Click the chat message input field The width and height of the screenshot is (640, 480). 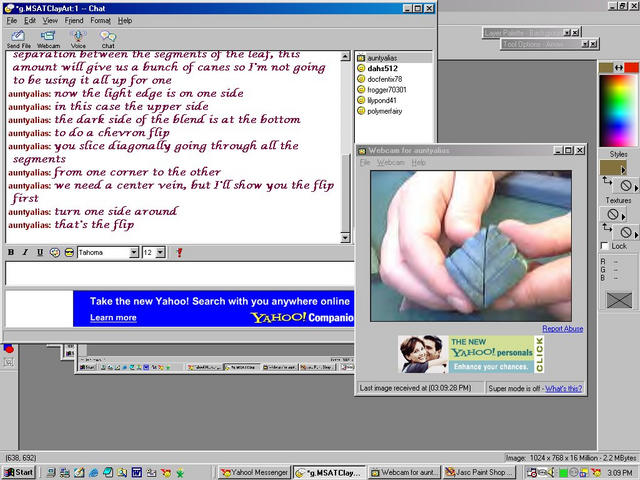pyautogui.click(x=180, y=273)
